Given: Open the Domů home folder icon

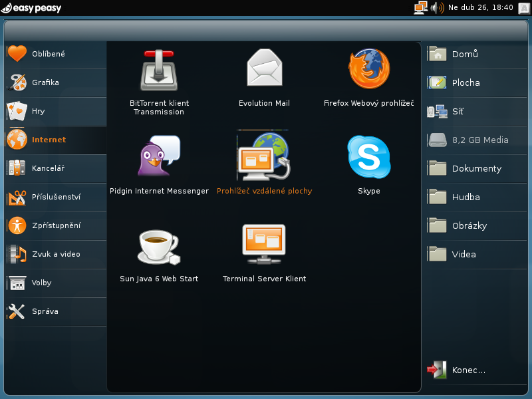Looking at the screenshot, I should pyautogui.click(x=438, y=54).
